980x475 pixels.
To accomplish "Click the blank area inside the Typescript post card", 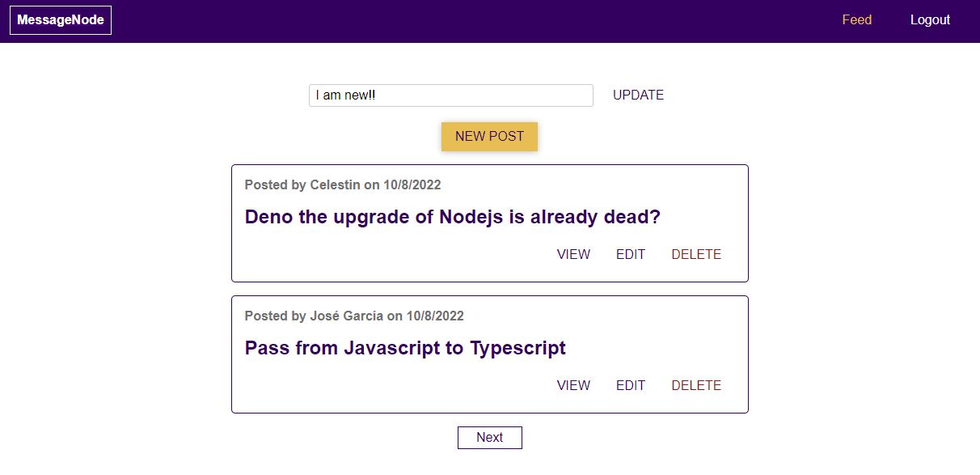I will [364, 387].
